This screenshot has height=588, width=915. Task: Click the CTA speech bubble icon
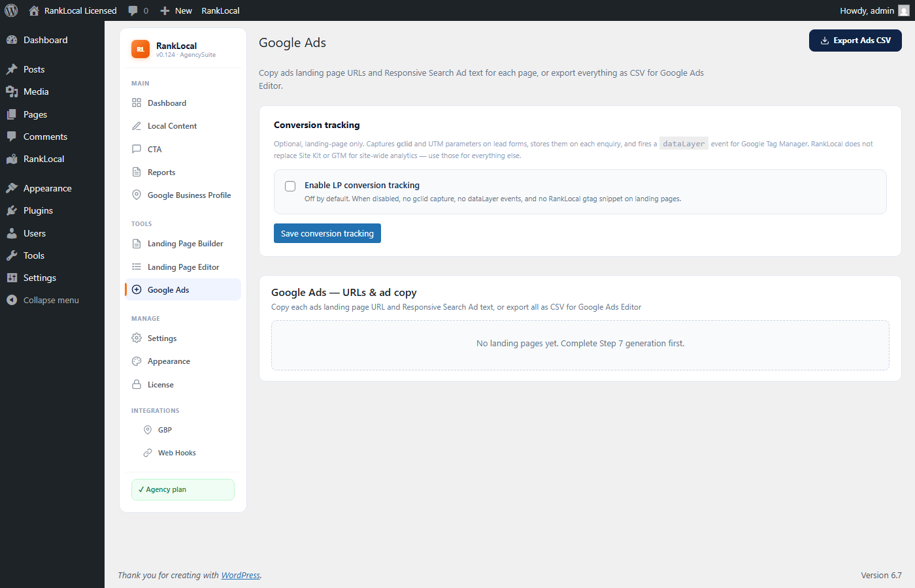pos(137,149)
